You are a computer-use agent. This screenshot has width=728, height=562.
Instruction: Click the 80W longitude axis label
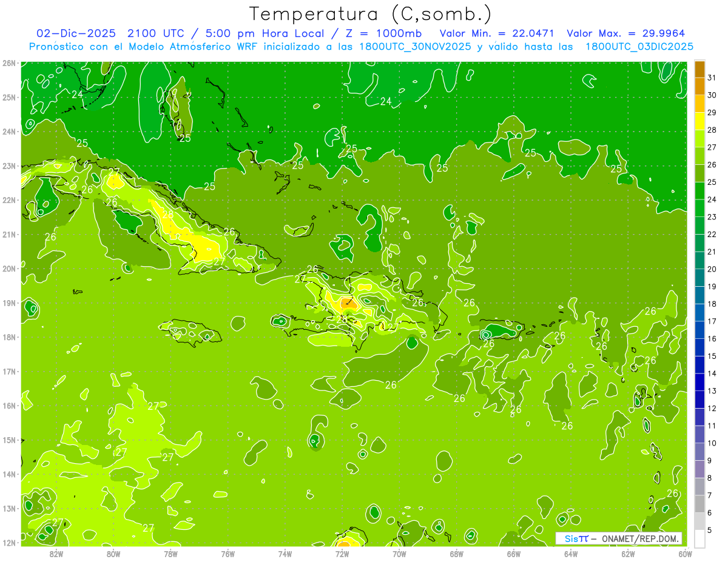tap(113, 553)
